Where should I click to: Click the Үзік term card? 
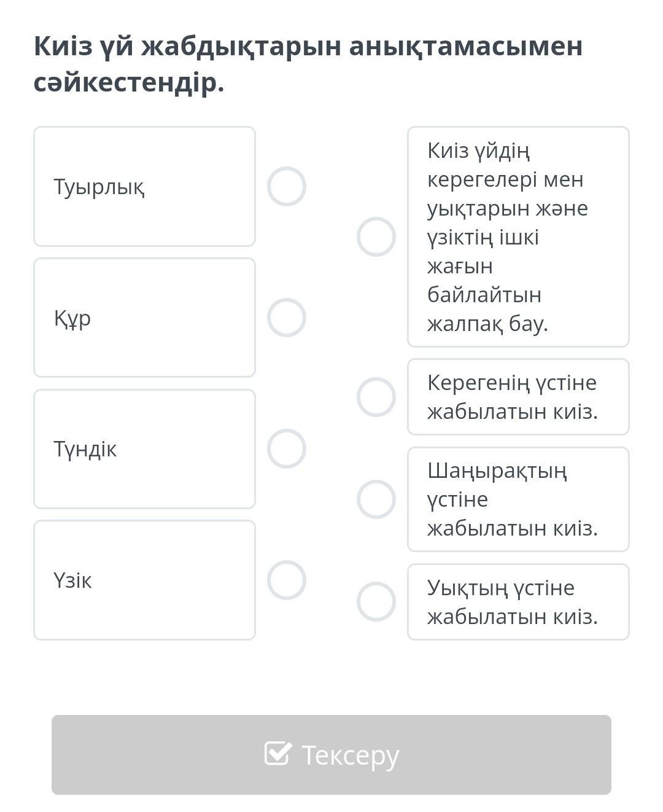[x=144, y=580]
